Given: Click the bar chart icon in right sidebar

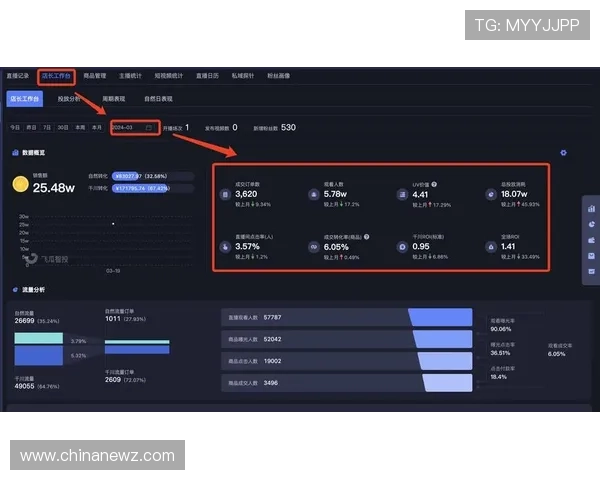Looking at the screenshot, I should [591, 209].
